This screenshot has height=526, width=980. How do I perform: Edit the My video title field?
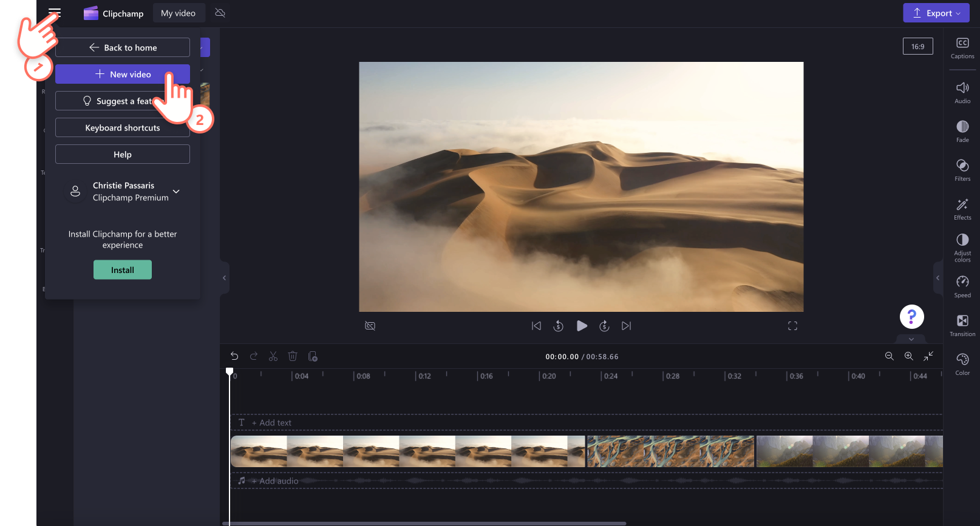coord(179,13)
